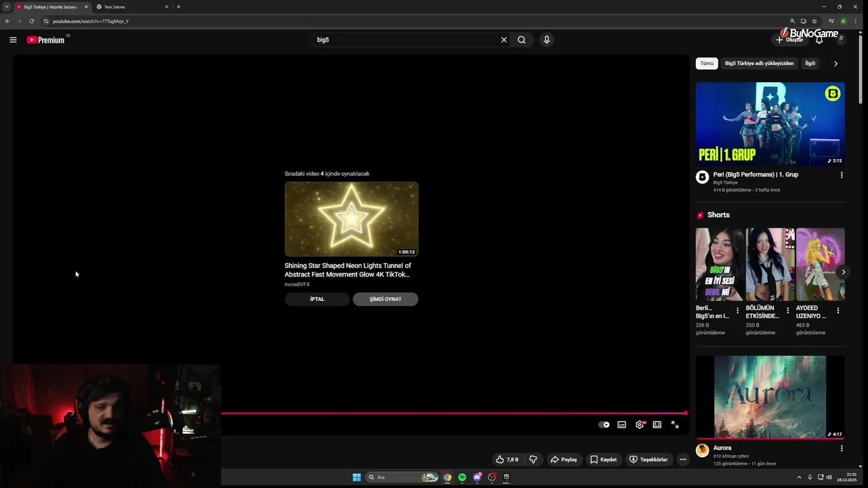Dislike the video with thumbs down
Viewport: 868px width, 488px height.
pos(533,460)
